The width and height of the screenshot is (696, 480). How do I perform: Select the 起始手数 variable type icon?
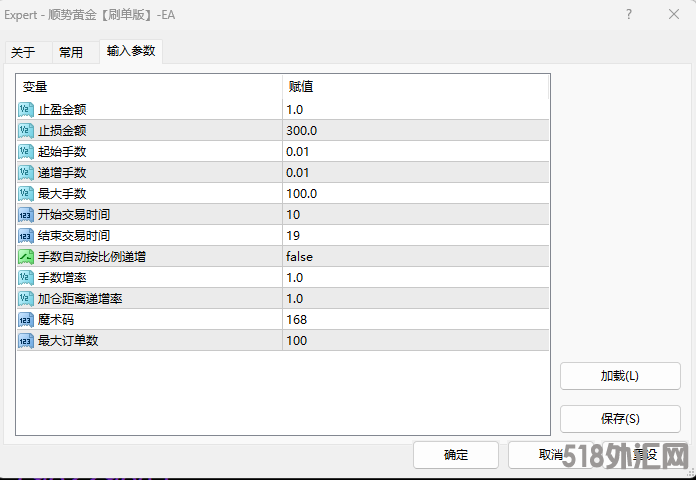[26, 151]
